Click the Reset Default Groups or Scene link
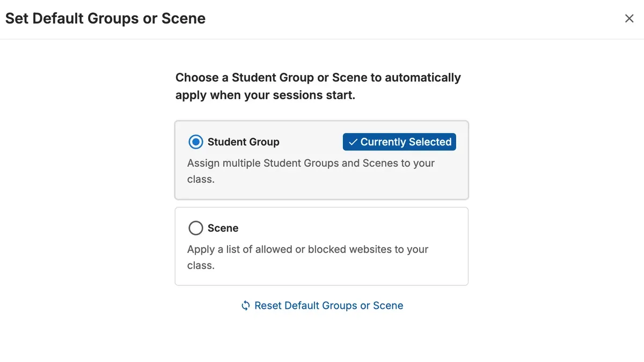Screen dimensions: 644x362 tap(322, 306)
